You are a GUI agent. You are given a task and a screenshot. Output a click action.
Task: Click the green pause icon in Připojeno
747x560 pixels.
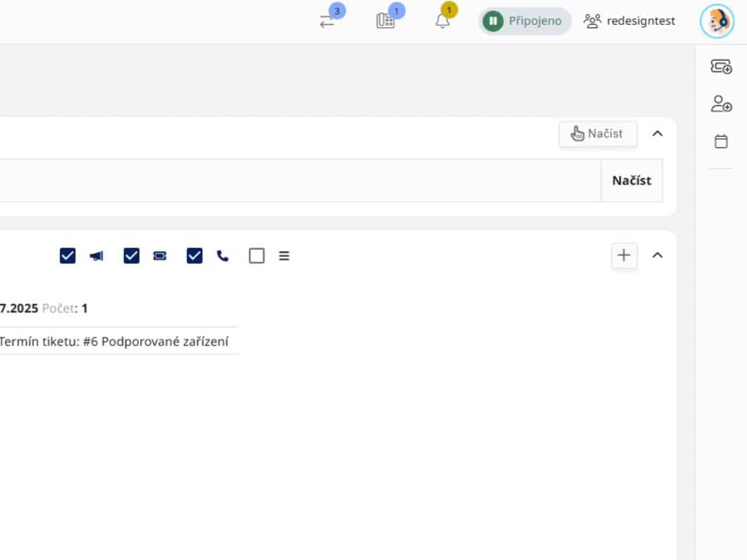[x=493, y=21]
